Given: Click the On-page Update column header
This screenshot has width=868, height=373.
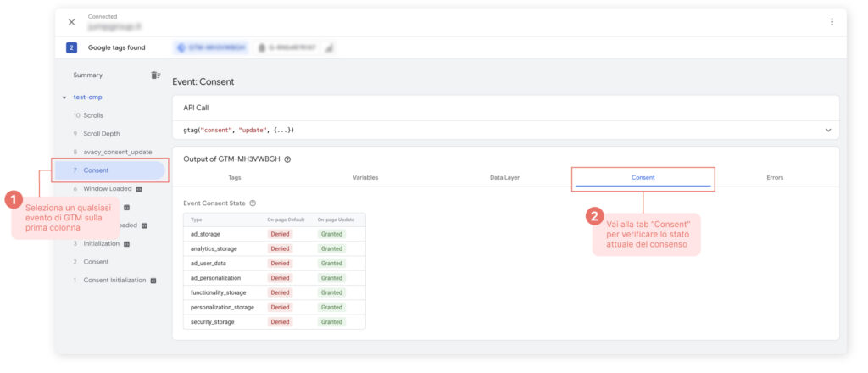Looking at the screenshot, I should [x=335, y=220].
